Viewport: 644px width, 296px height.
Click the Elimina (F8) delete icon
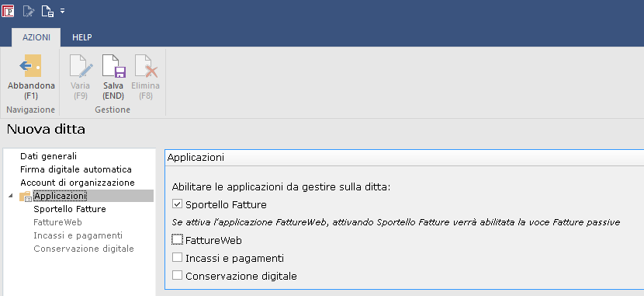[x=146, y=66]
